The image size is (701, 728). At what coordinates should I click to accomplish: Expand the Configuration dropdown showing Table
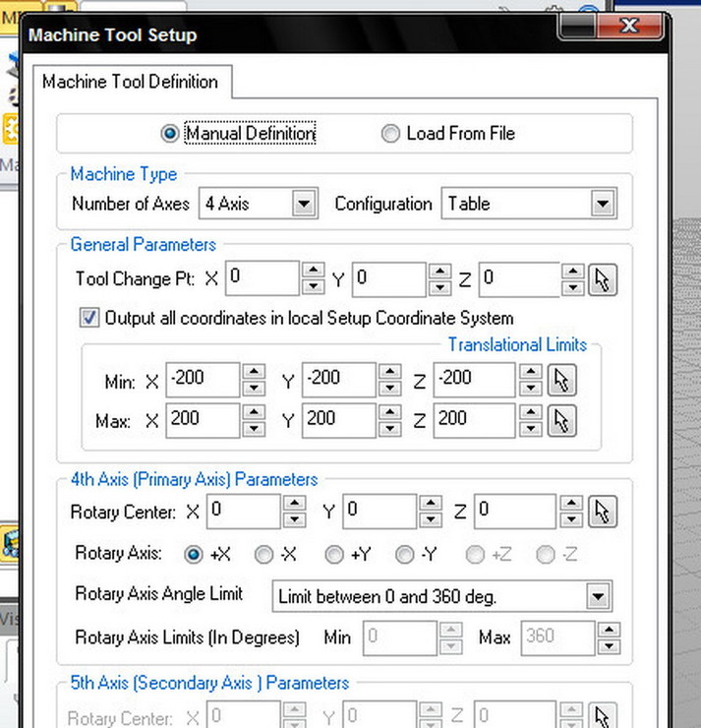pyautogui.click(x=603, y=205)
